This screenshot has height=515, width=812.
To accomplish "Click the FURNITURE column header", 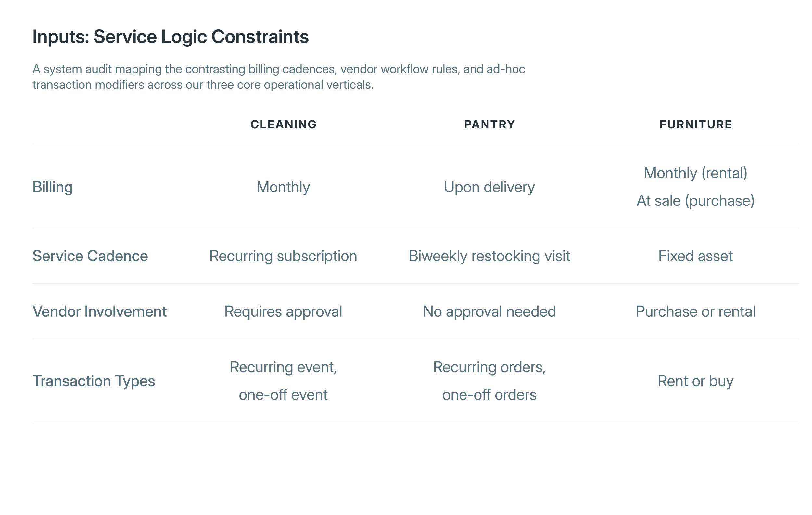I will point(696,125).
